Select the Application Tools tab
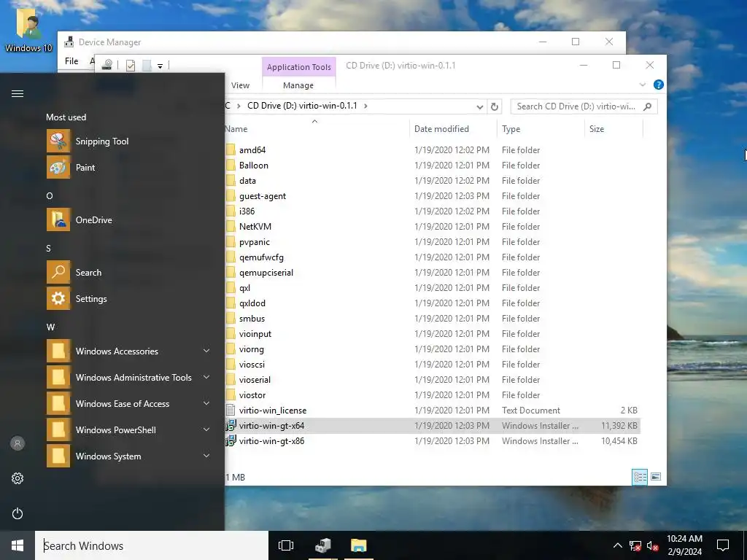Image resolution: width=747 pixels, height=560 pixels. (x=298, y=67)
